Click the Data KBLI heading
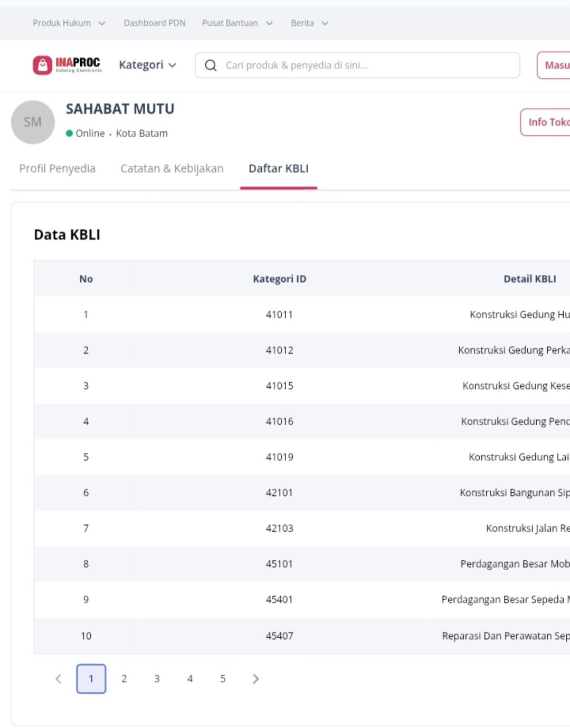Viewport: 570px width, 728px height. pos(67,235)
